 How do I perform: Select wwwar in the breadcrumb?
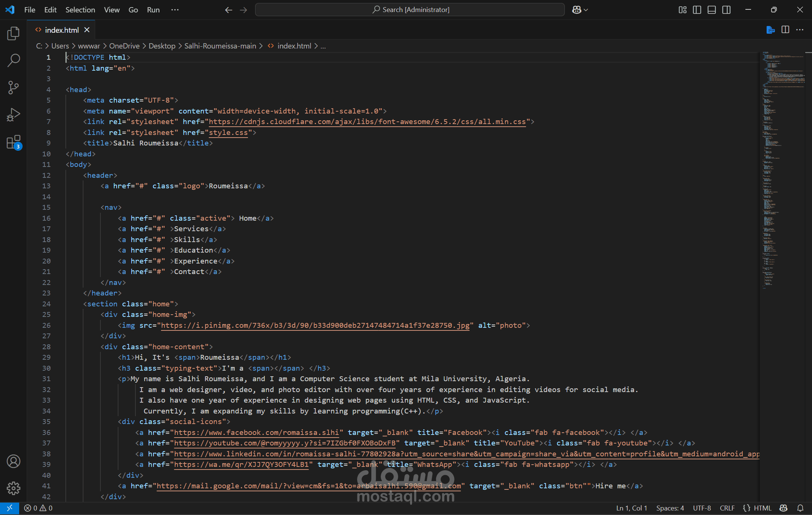(x=89, y=46)
